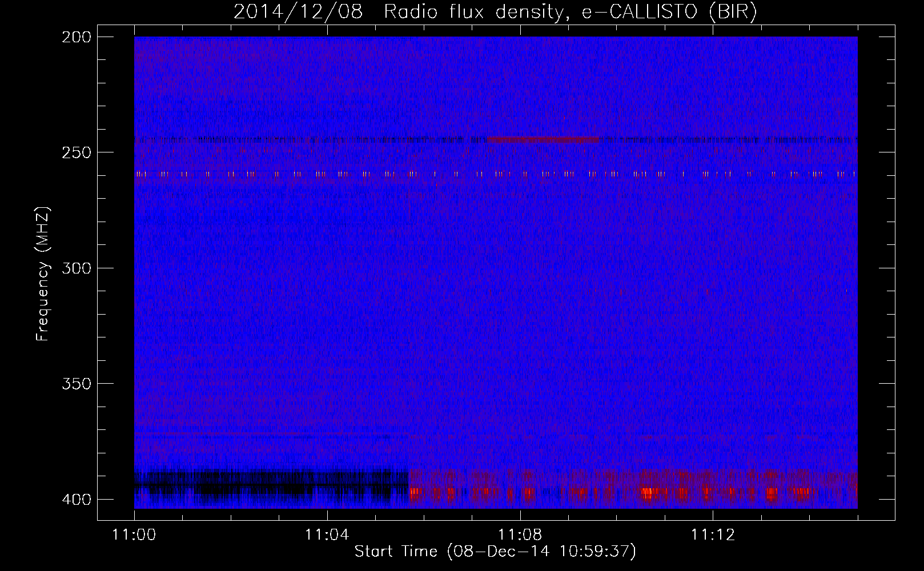Select the 250 frequency tick label
Viewport: 924px width, 571px height.
click(76, 152)
